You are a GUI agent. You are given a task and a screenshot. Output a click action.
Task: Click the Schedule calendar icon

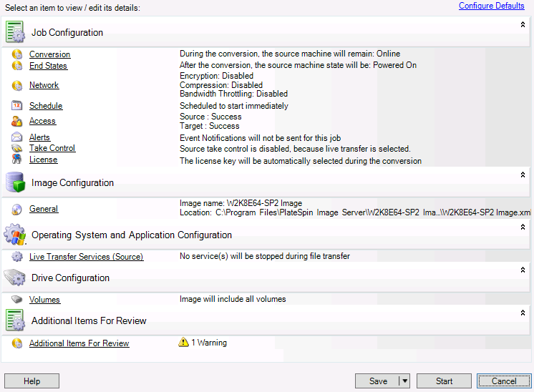16,106
